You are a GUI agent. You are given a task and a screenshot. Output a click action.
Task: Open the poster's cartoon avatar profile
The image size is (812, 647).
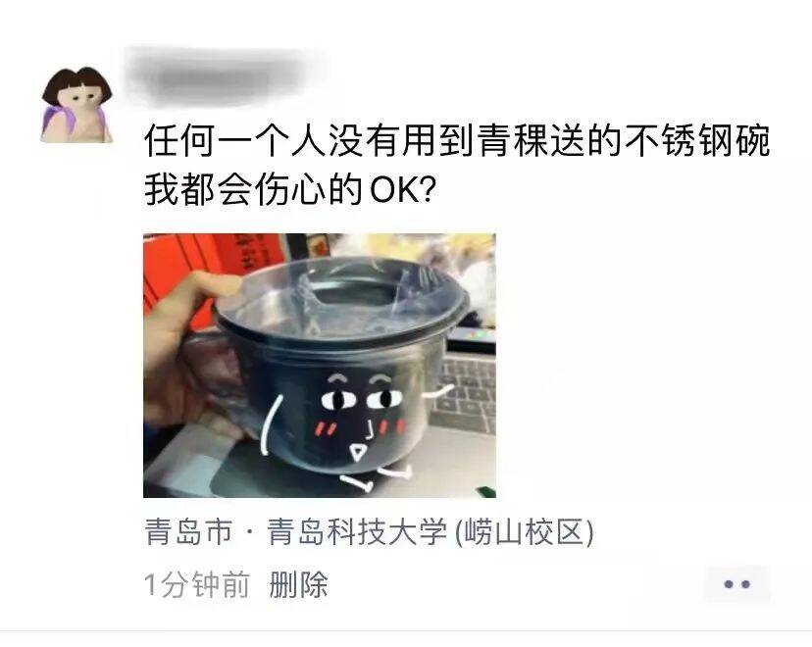pos(76,105)
